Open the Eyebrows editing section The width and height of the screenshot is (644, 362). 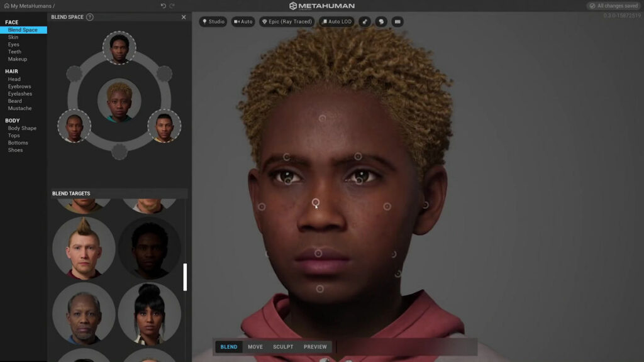(x=19, y=86)
